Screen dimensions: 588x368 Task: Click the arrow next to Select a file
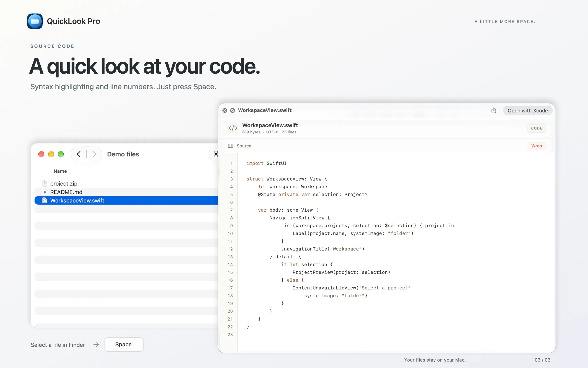point(96,345)
